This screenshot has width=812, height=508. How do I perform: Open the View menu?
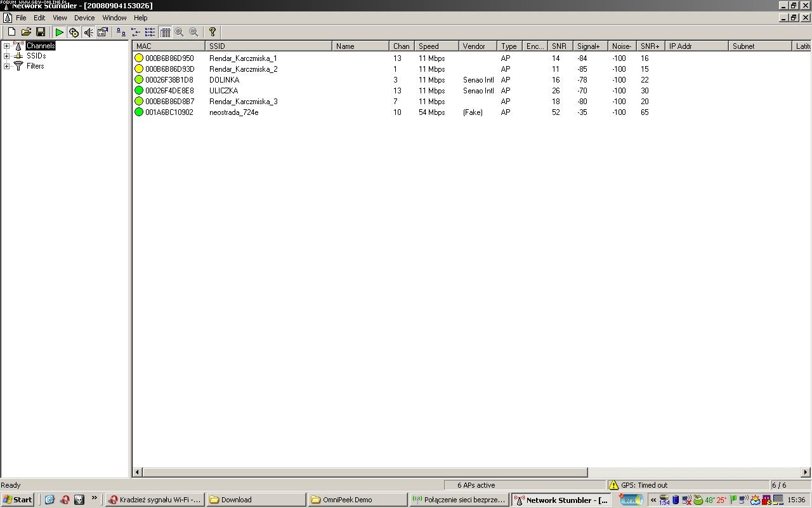60,18
